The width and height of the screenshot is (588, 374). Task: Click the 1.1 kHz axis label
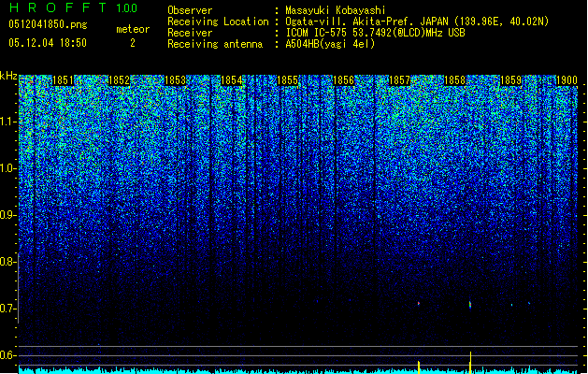(7, 122)
